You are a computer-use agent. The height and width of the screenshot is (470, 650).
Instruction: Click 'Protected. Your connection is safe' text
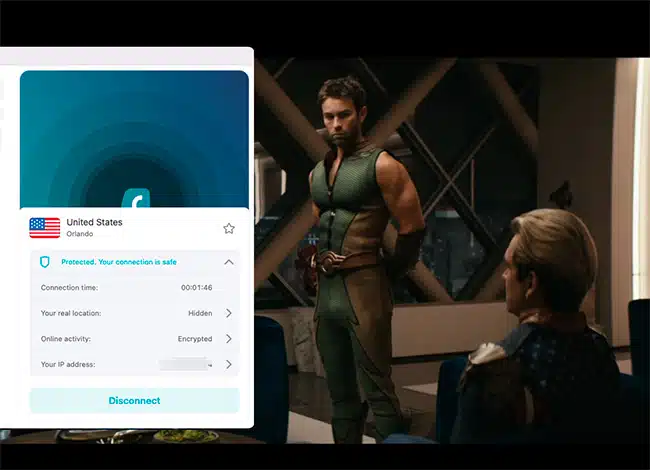pyautogui.click(x=119, y=262)
